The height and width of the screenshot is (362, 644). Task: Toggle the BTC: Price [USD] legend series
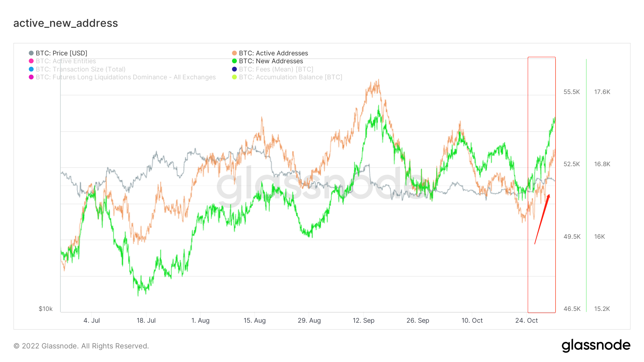61,53
